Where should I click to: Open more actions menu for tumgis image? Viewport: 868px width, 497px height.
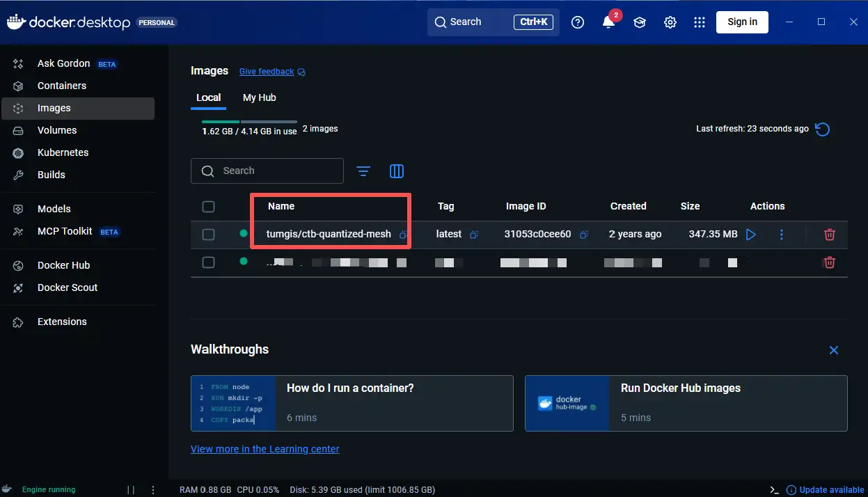tap(781, 235)
